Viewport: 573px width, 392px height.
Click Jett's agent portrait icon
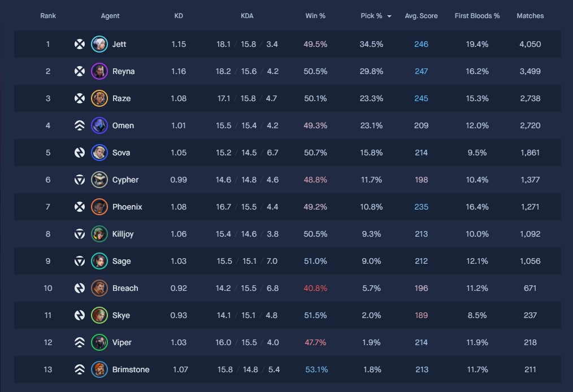[99, 44]
